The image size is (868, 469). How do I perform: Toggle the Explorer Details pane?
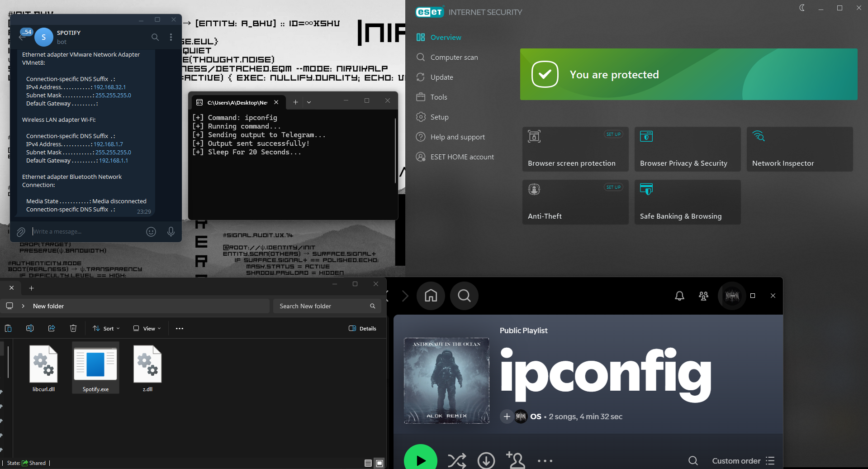coord(363,329)
